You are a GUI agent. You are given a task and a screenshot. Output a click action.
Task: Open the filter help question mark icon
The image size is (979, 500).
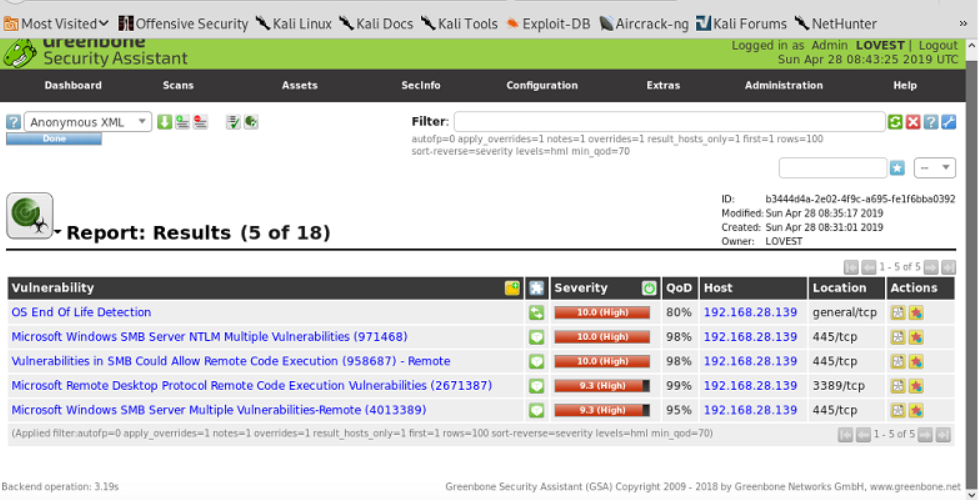[930, 122]
